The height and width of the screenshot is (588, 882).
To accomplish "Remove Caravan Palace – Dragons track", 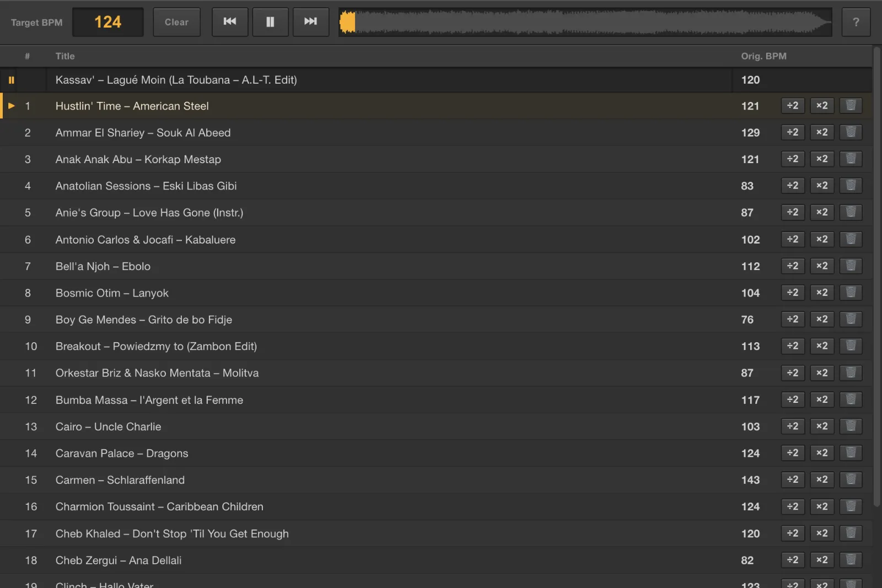I will coord(851,453).
